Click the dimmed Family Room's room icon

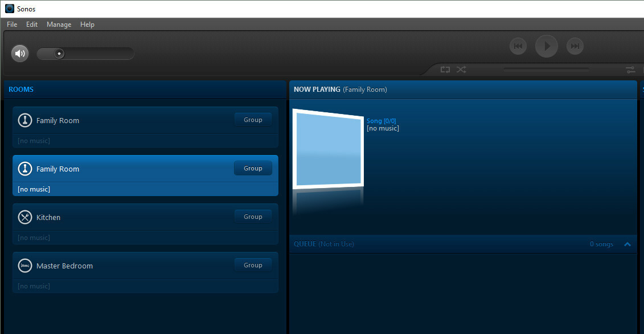[25, 120]
